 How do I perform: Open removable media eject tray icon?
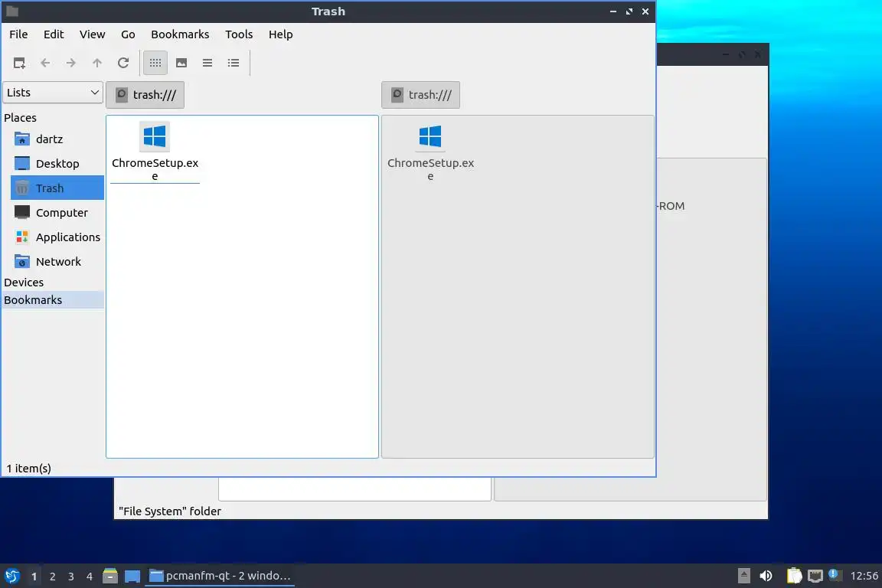(743, 576)
